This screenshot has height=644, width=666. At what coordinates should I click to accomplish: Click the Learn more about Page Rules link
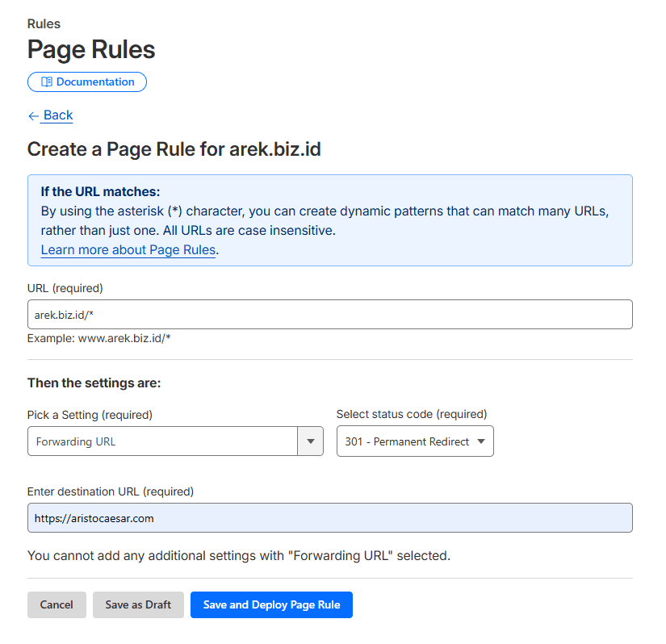(x=128, y=249)
